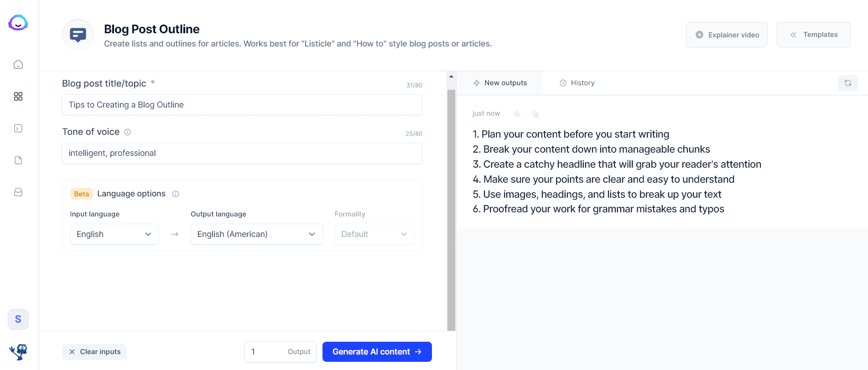Screen dimensions: 868x370
Task: Open the documents page icon in sidebar
Action: [18, 160]
